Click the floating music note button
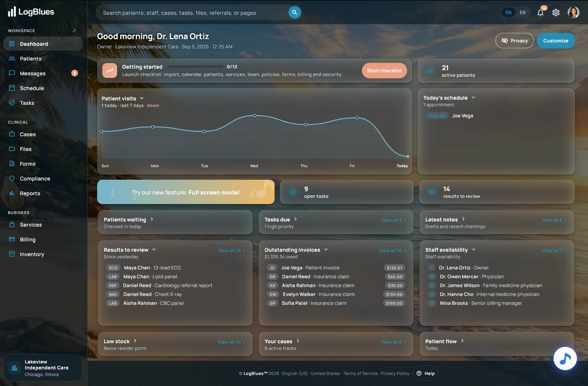The image size is (588, 386). click(x=565, y=358)
